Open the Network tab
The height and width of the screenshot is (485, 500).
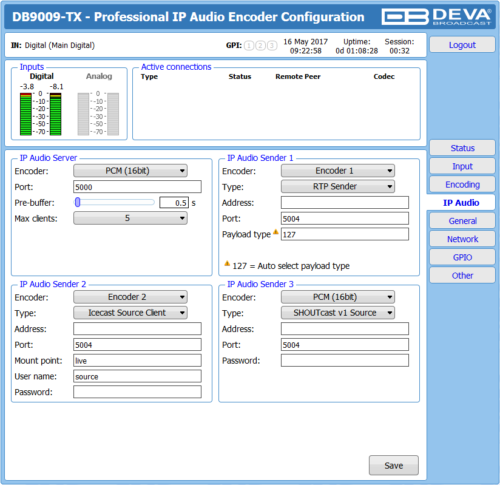tap(462, 239)
